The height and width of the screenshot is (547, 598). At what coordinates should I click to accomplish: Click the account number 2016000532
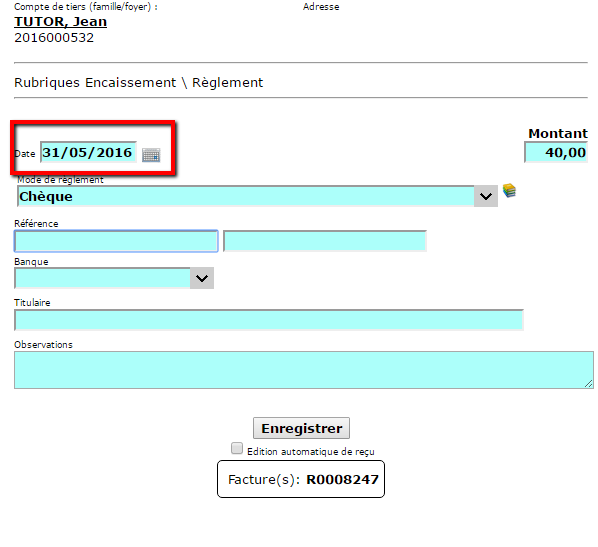[54, 38]
